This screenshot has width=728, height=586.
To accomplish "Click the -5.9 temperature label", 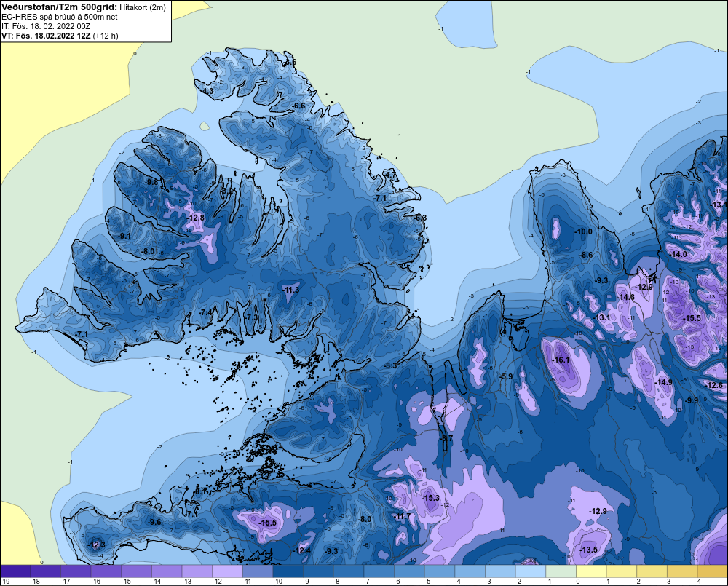I will pyautogui.click(x=506, y=376).
